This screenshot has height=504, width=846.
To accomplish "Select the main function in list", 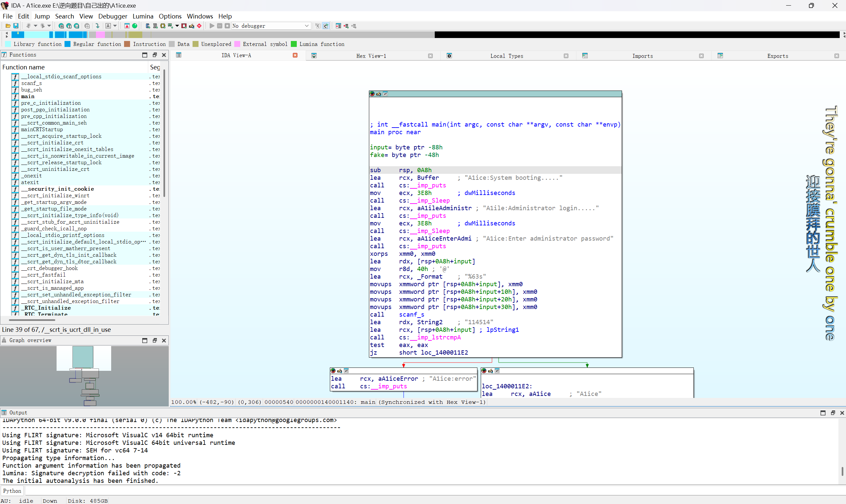I will tap(28, 97).
